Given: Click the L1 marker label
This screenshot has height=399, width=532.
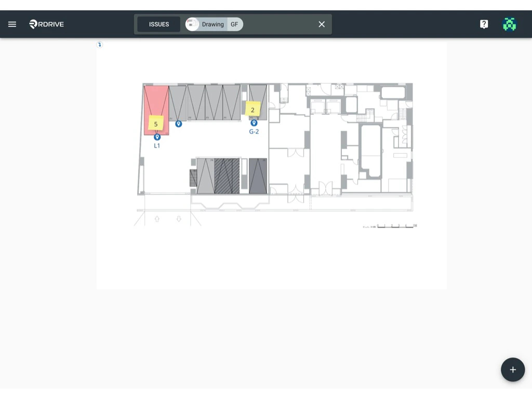Looking at the screenshot, I should (157, 145).
